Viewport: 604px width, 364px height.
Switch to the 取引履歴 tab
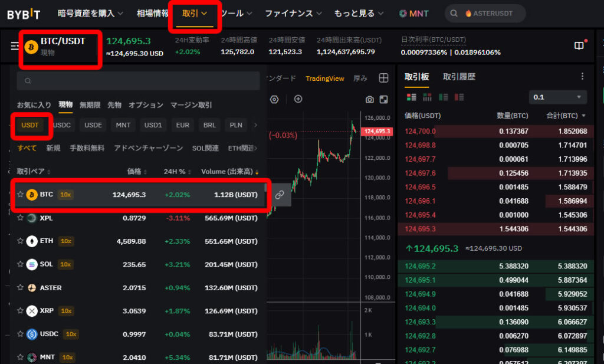pyautogui.click(x=459, y=77)
